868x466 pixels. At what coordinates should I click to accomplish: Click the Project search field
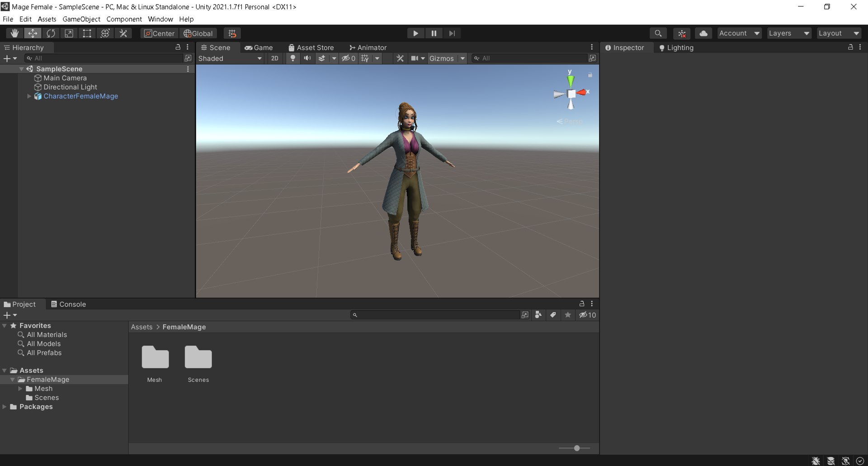(435, 315)
